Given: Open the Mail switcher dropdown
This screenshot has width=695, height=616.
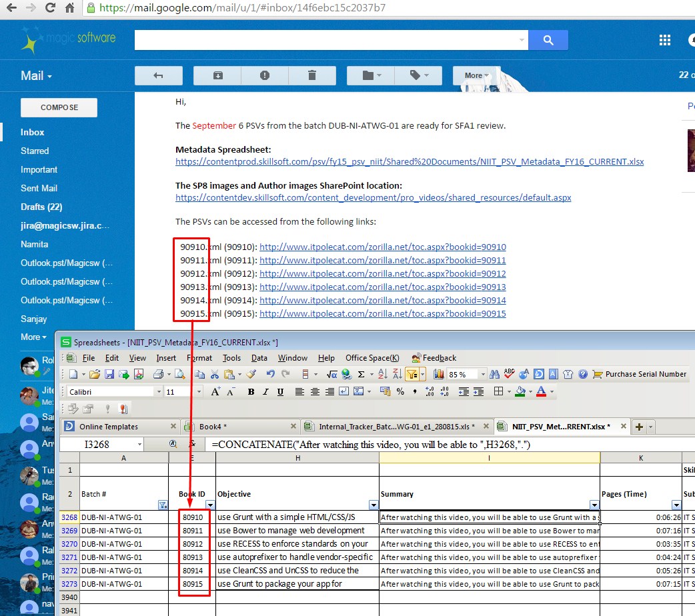Looking at the screenshot, I should [36, 76].
